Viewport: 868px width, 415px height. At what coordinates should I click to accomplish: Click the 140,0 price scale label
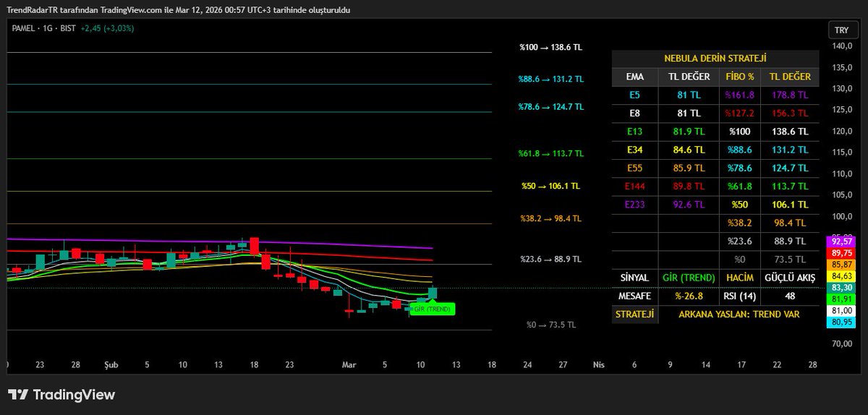click(841, 46)
